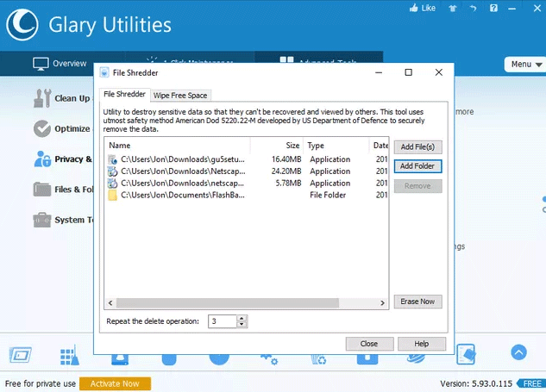Select the C:\Users\Jon\Documents\FlashBa... row
The width and height of the screenshot is (546, 392).
pyautogui.click(x=247, y=195)
